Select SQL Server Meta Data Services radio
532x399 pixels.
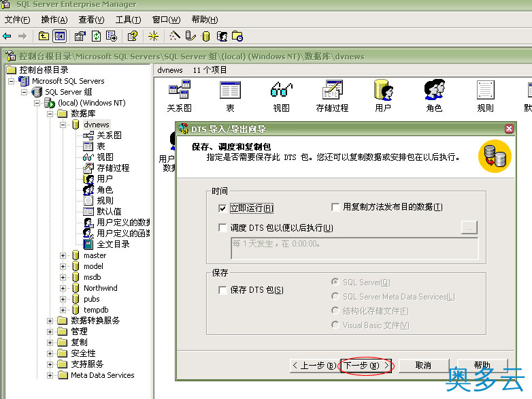click(335, 296)
